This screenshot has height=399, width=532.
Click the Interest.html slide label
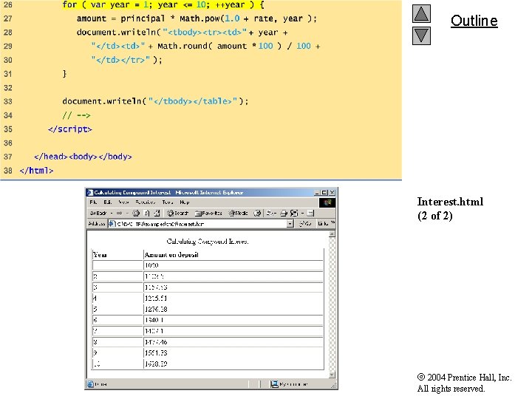click(x=450, y=202)
